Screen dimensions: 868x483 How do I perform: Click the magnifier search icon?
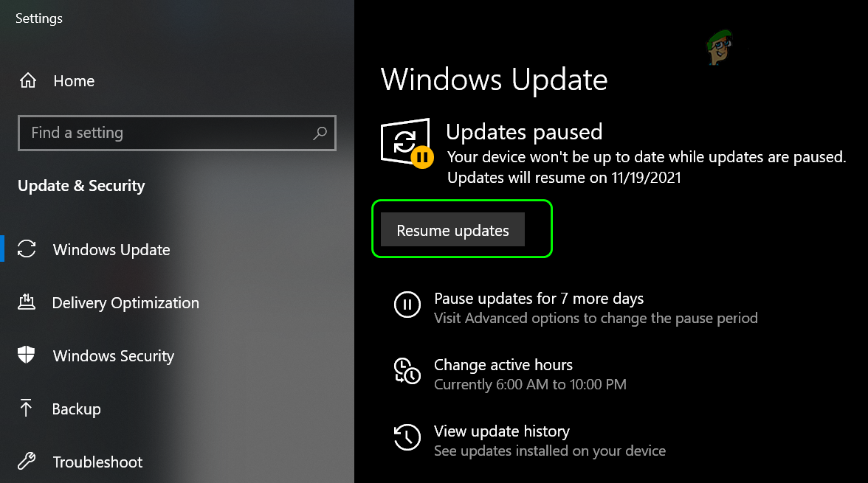click(320, 133)
